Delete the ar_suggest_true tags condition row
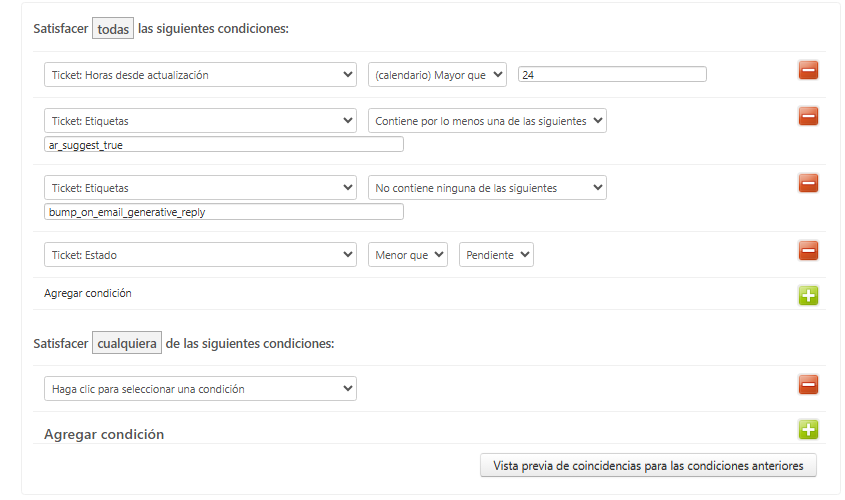Screen dimensions: 845x500 point(808,116)
